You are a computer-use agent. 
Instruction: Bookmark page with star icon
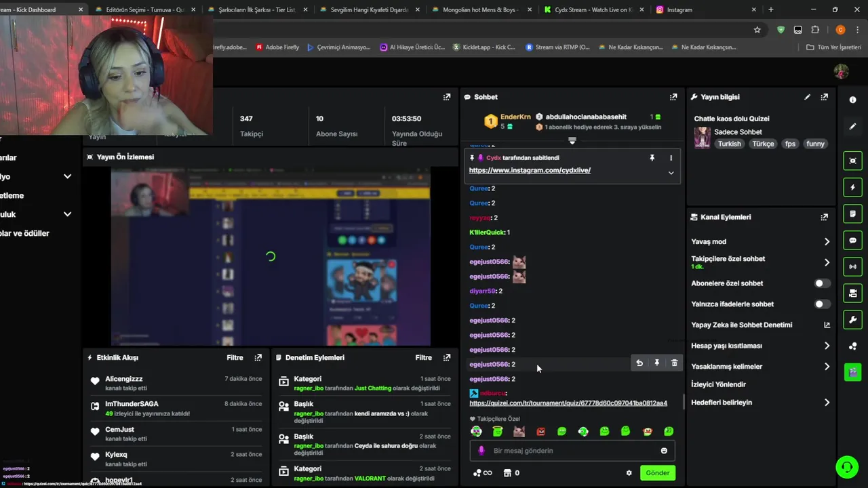pyautogui.click(x=757, y=30)
